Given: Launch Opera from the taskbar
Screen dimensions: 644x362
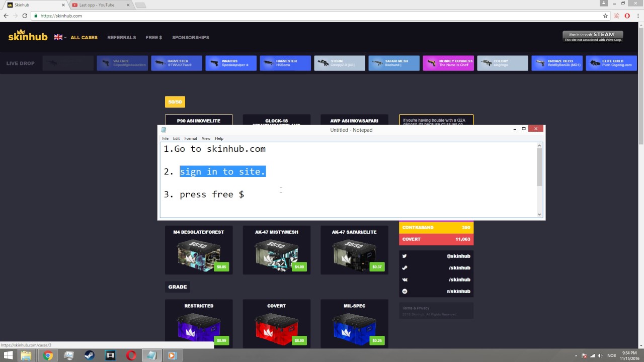Looking at the screenshot, I should (x=131, y=355).
